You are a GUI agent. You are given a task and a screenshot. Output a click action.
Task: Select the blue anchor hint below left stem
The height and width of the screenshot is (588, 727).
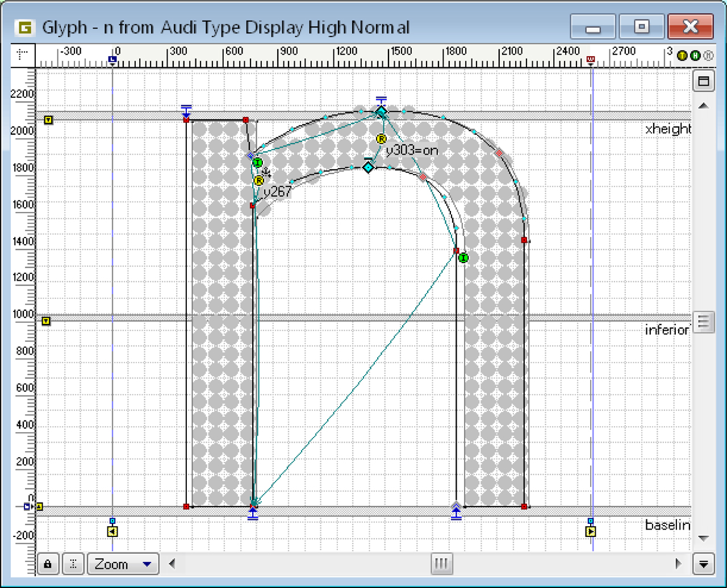pyautogui.click(x=253, y=514)
